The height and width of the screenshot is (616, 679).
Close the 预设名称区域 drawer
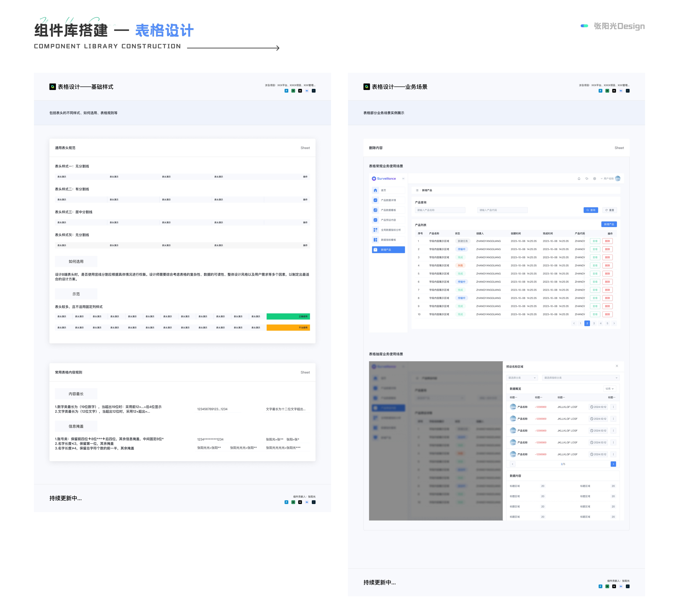(617, 366)
